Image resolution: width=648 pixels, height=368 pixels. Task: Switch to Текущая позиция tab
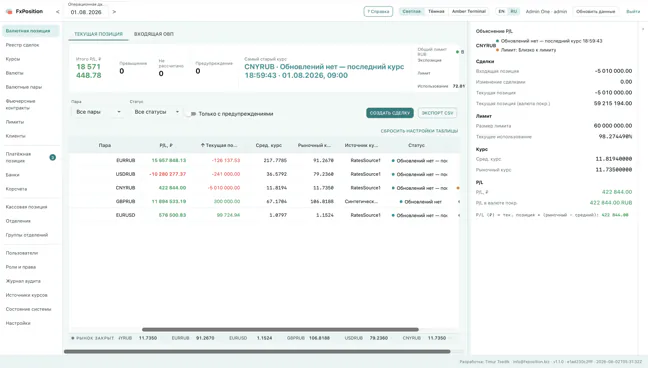(98, 34)
